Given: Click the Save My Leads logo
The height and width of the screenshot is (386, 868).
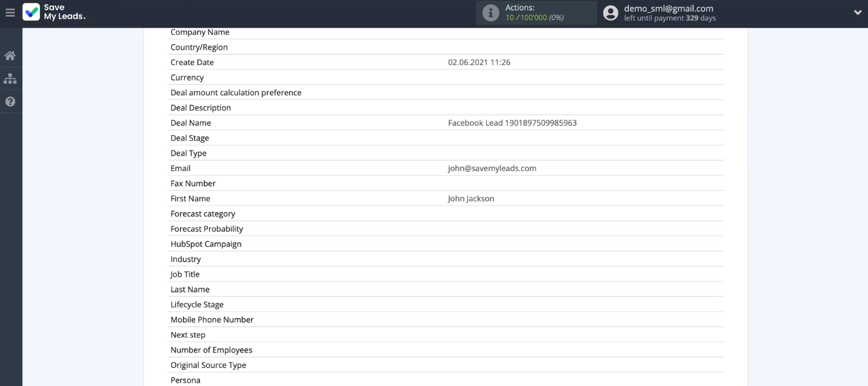Looking at the screenshot, I should [54, 12].
